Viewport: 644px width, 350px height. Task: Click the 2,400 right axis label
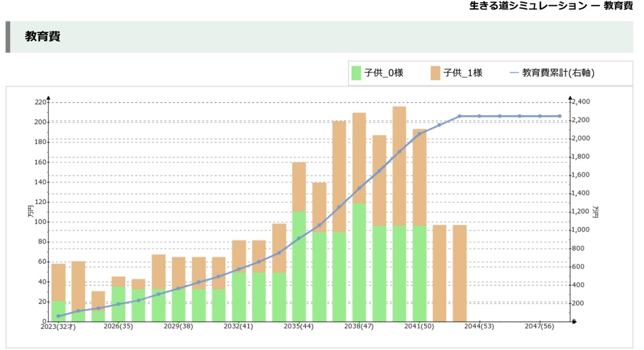coord(583,102)
